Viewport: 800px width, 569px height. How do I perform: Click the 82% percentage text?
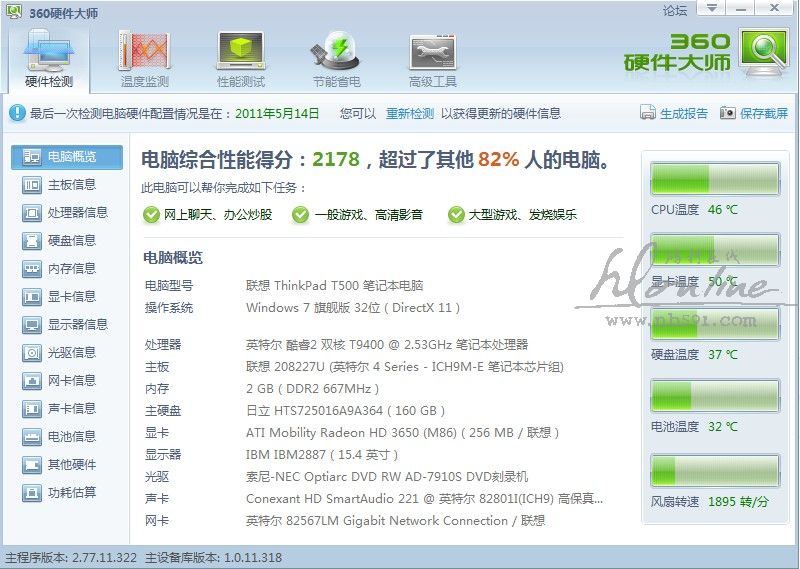tap(498, 159)
